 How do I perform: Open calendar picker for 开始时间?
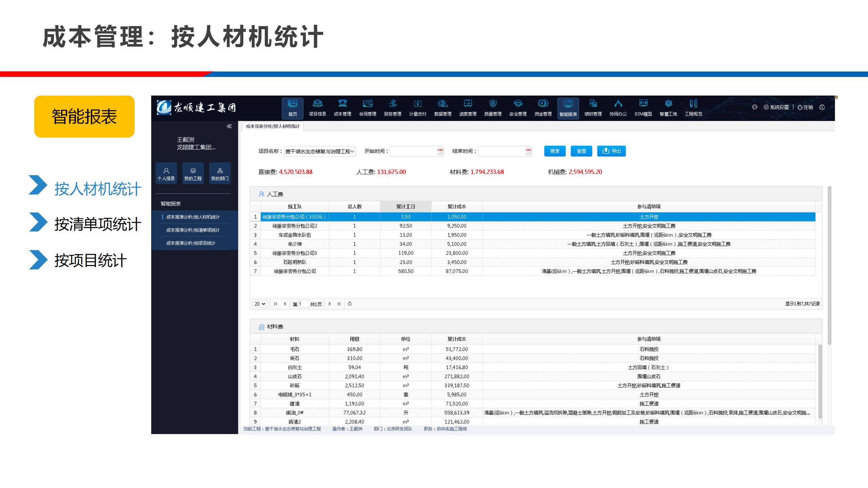pos(440,151)
